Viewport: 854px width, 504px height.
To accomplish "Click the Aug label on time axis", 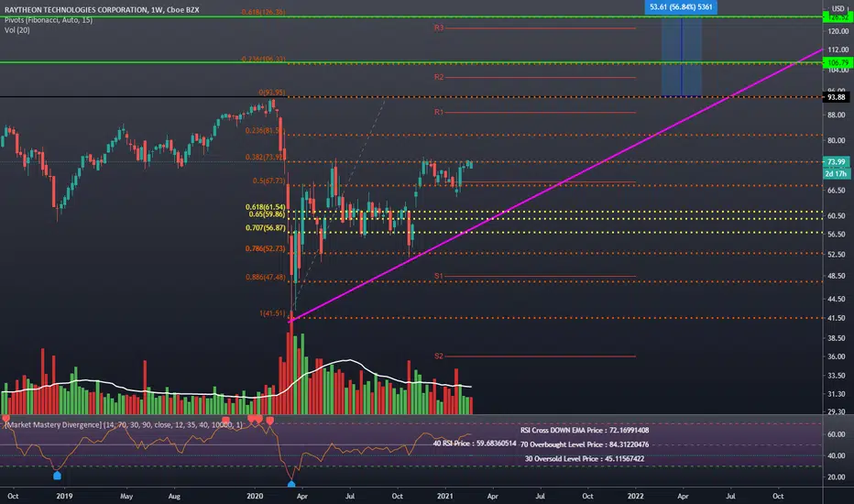I will point(174,496).
